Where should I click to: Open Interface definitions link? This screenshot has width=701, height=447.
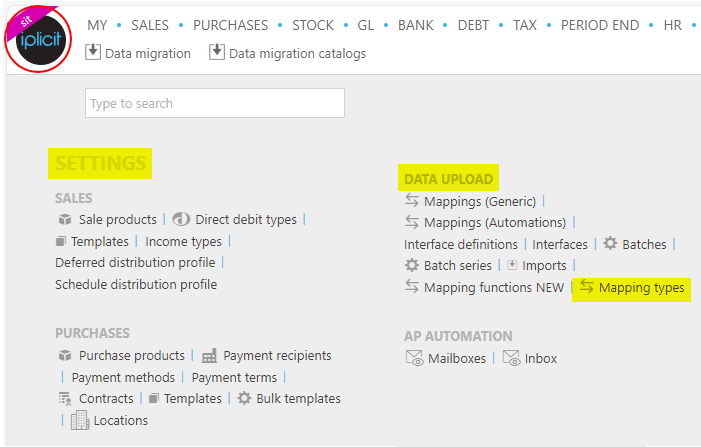(x=460, y=245)
